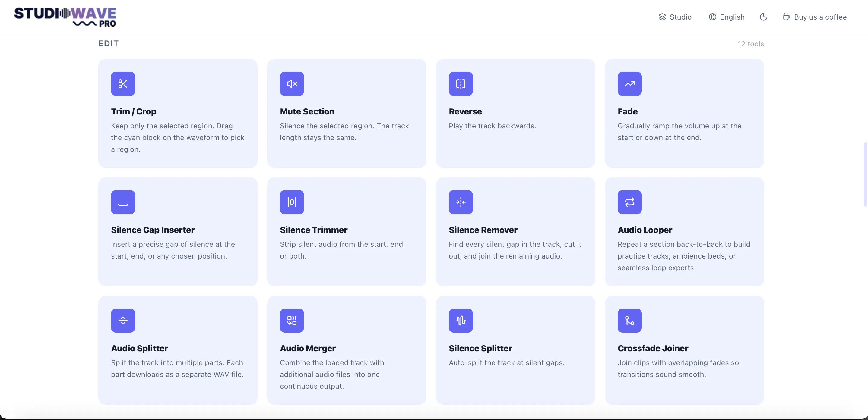Viewport: 868px width, 420px height.
Task: Click the Trim / Crop scissors icon
Action: click(123, 83)
